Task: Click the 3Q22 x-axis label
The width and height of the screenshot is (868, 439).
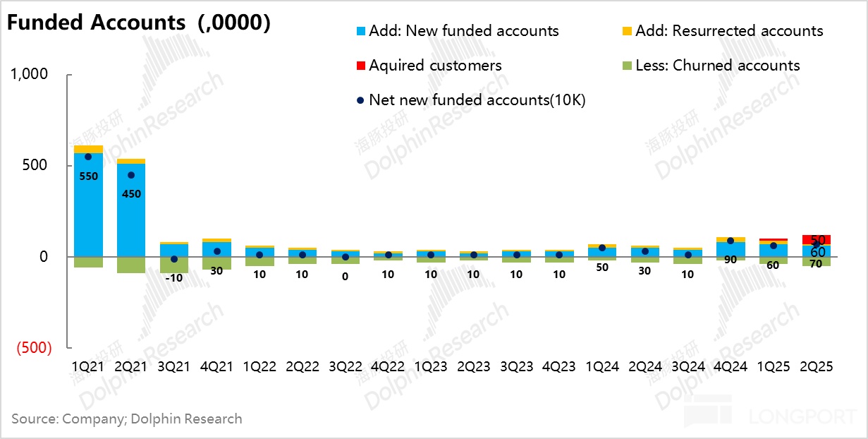Action: pos(346,367)
